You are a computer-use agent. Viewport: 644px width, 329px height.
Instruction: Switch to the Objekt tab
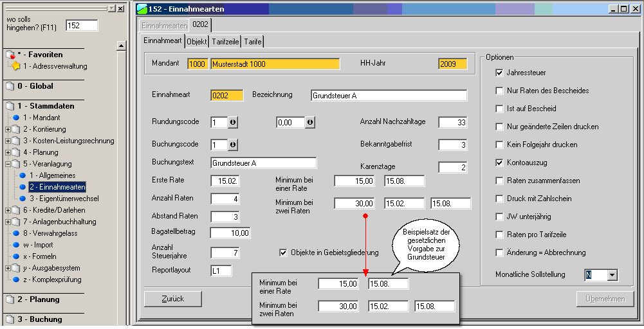pyautogui.click(x=197, y=41)
